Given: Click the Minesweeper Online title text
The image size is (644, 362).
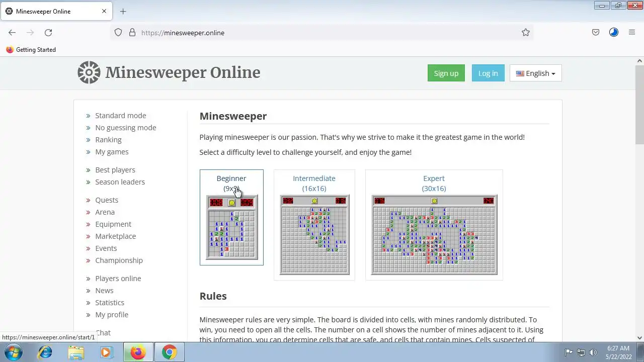Looking at the screenshot, I should [183, 72].
